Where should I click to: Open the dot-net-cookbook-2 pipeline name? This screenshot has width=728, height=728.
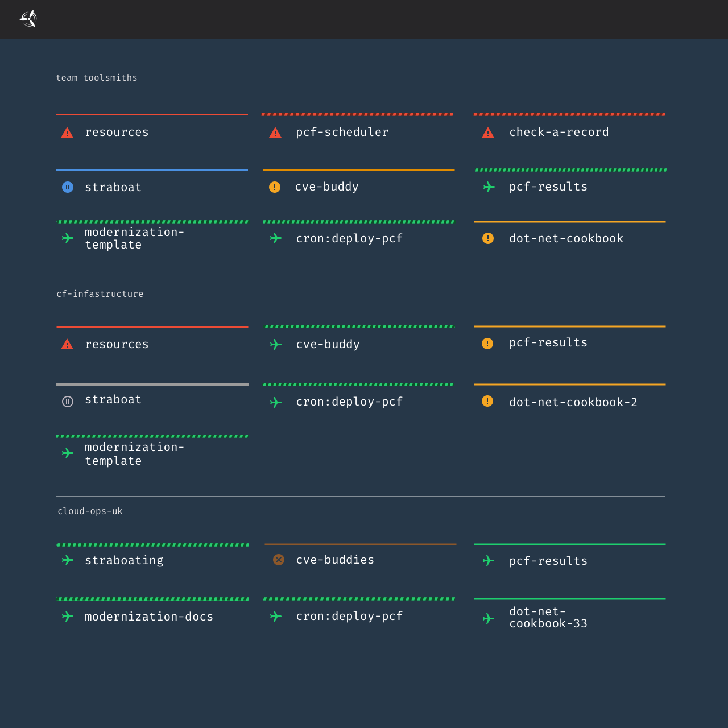[573, 402]
